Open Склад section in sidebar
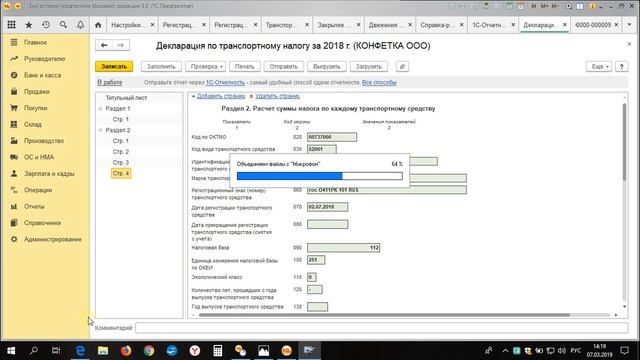Screen dimensions: 640x360 (x=33, y=124)
